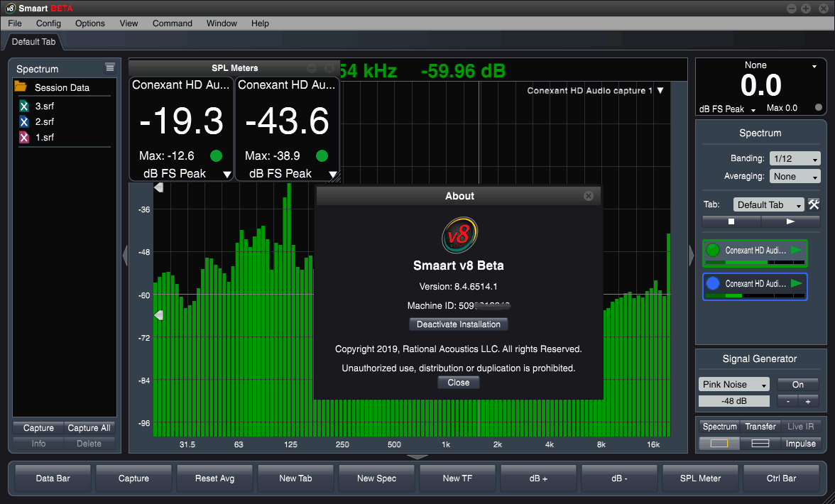Screen dimensions: 835x504
Task: Open the Options menu
Action: point(89,23)
